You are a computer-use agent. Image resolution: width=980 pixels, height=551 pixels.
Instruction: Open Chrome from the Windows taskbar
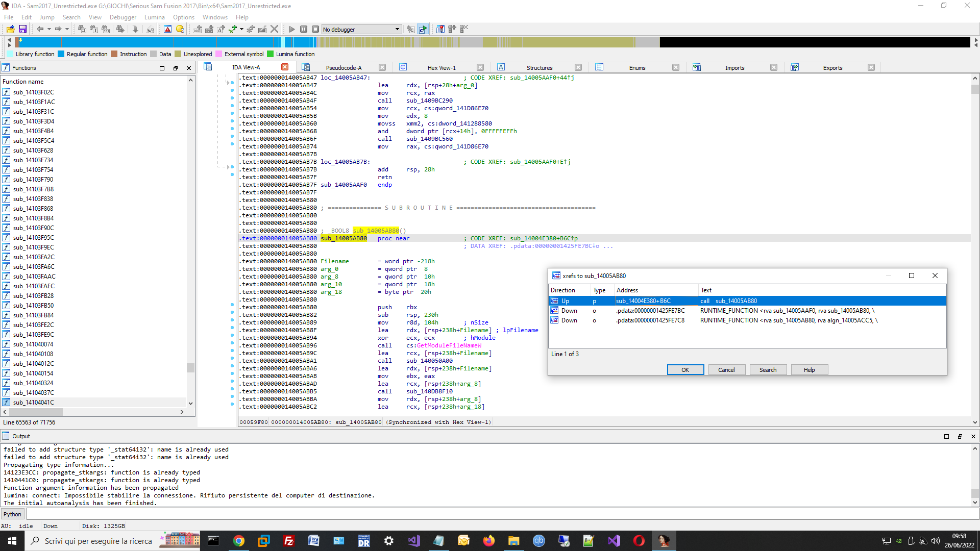coord(238,541)
